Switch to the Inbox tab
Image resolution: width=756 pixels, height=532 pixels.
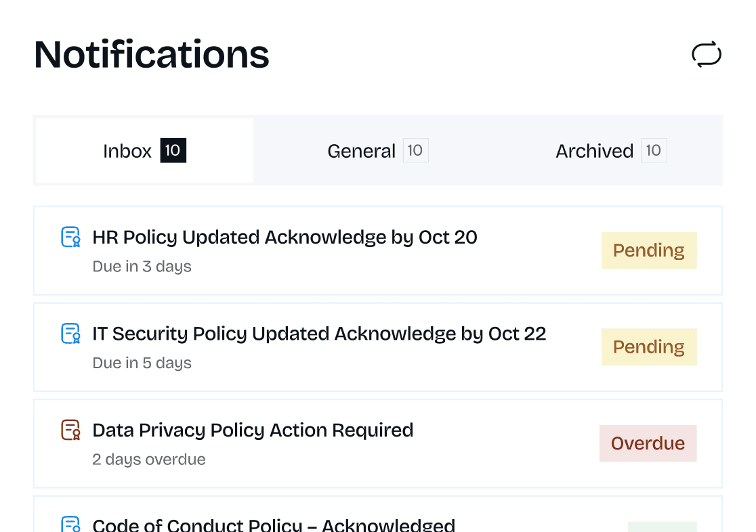click(x=144, y=150)
